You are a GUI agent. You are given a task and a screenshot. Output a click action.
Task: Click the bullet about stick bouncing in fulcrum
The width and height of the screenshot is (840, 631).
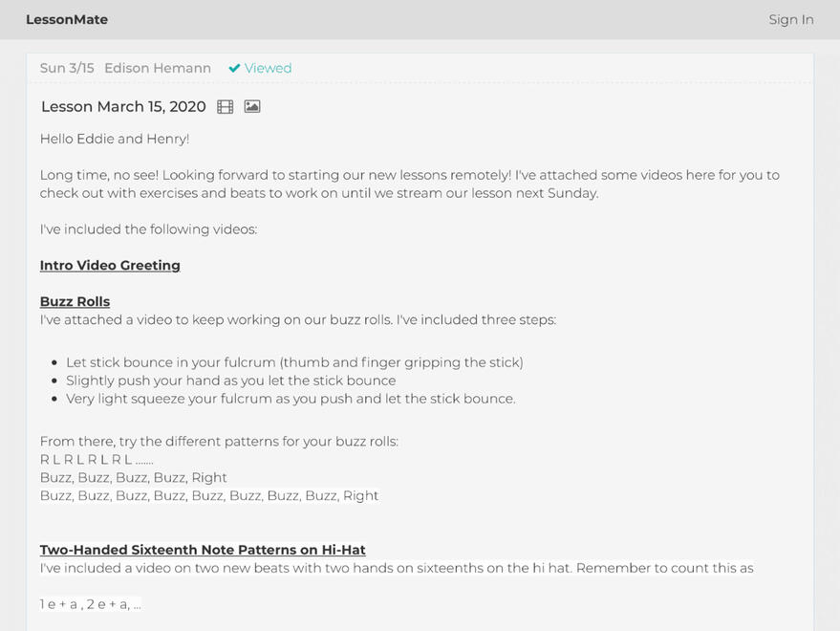click(x=294, y=362)
